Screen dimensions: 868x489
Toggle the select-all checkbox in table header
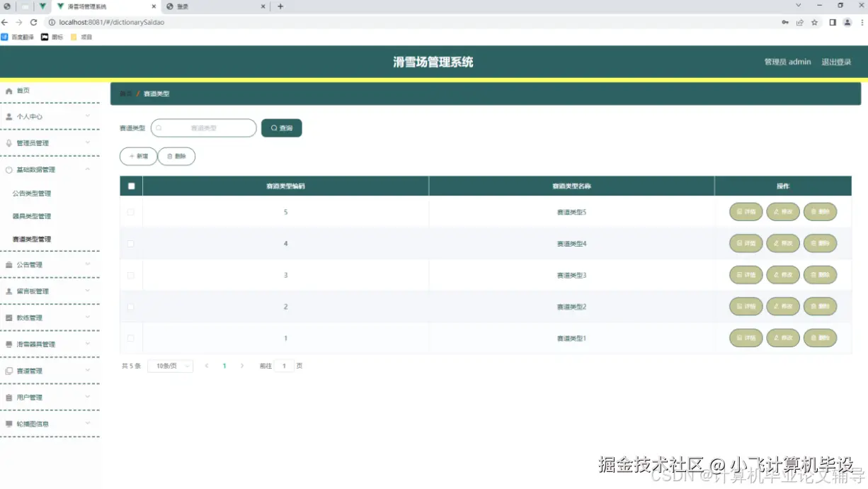tap(131, 186)
